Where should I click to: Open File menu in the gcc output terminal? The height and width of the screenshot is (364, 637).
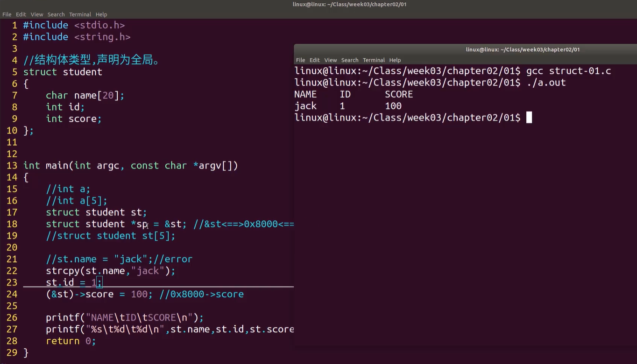point(300,60)
